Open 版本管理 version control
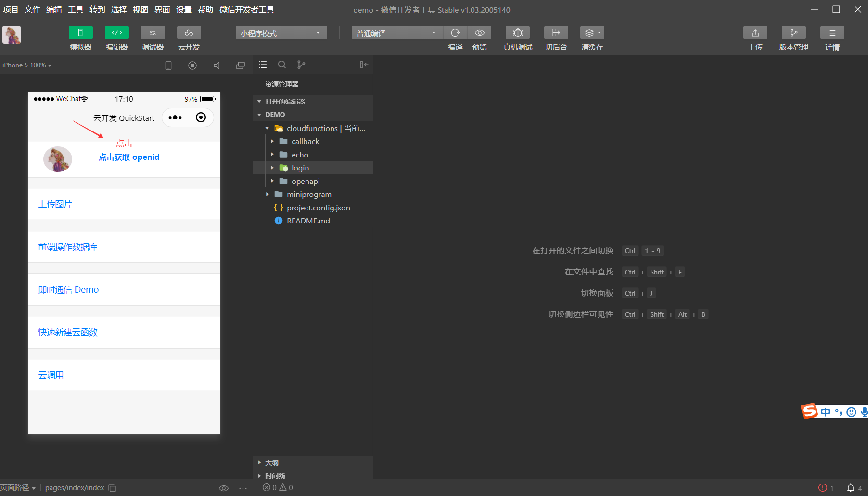The height and width of the screenshot is (496, 868). click(x=794, y=33)
